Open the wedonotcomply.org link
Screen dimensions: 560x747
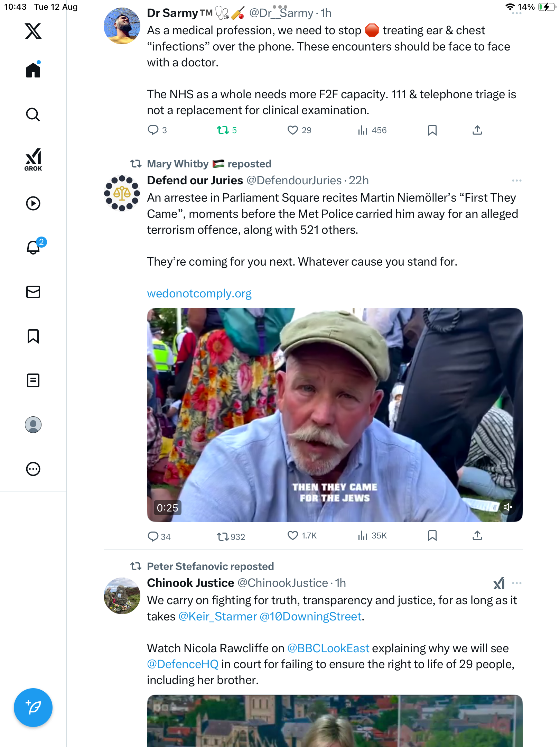point(199,294)
